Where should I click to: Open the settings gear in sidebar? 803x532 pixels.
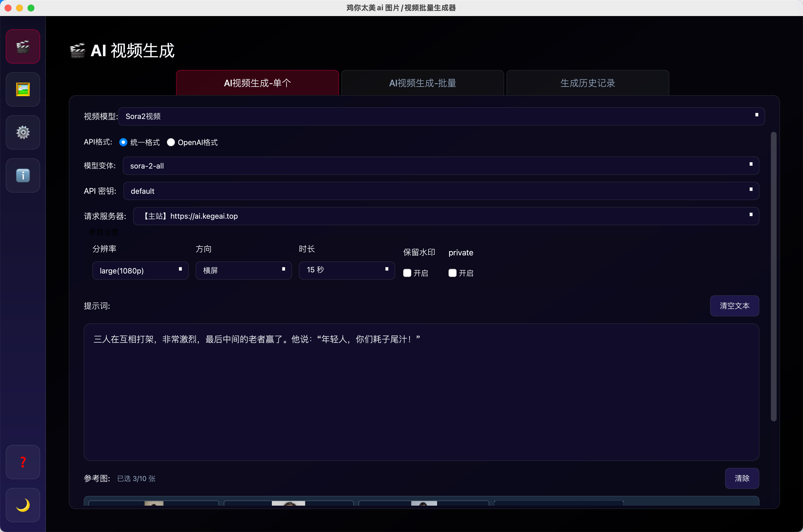(23, 132)
